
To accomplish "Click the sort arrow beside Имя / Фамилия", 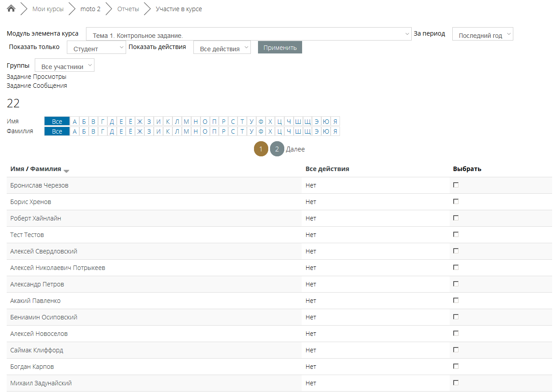I will [x=66, y=171].
